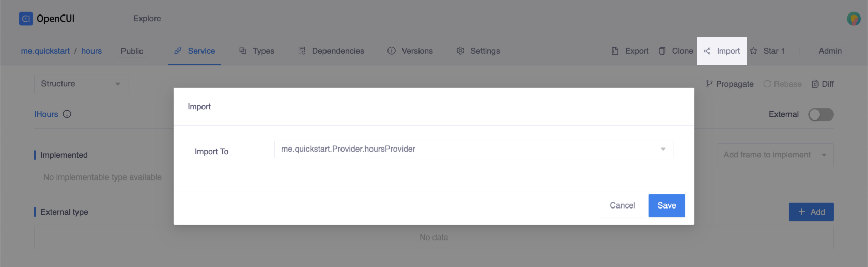Viewport: 868px width, 267px height.
Task: Open the Admin menu
Action: click(x=830, y=51)
